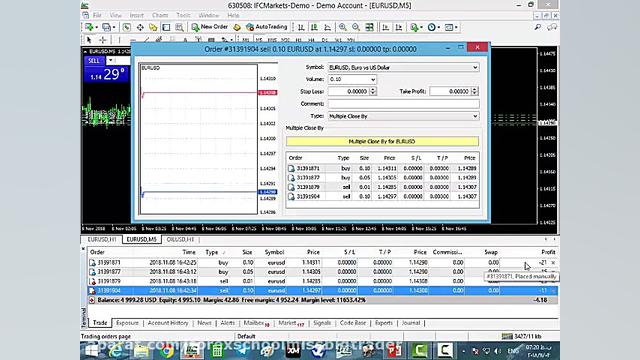640x360 pixels.
Task: Click the New Order toolbar button
Action: coord(210,27)
